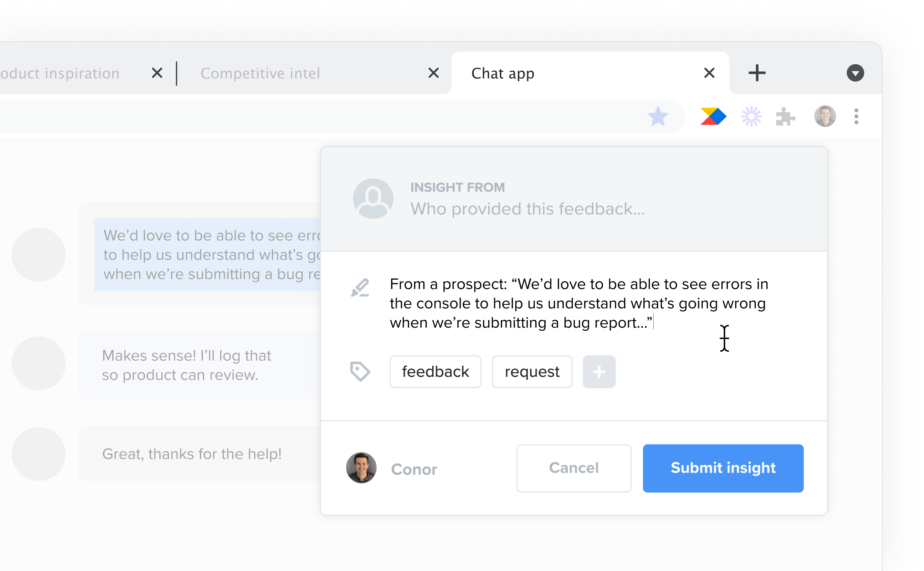Open the three-dot browser menu
This screenshot has height=571, width=924.
coord(856,116)
